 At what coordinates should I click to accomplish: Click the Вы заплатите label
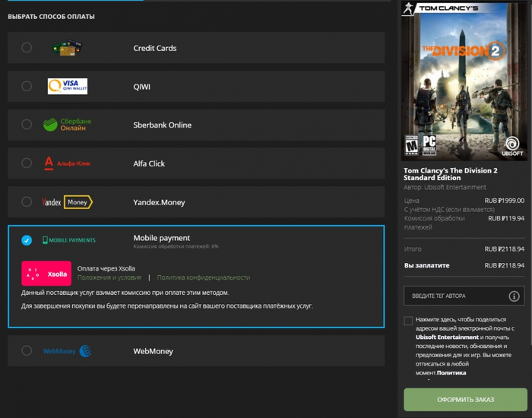(x=426, y=265)
